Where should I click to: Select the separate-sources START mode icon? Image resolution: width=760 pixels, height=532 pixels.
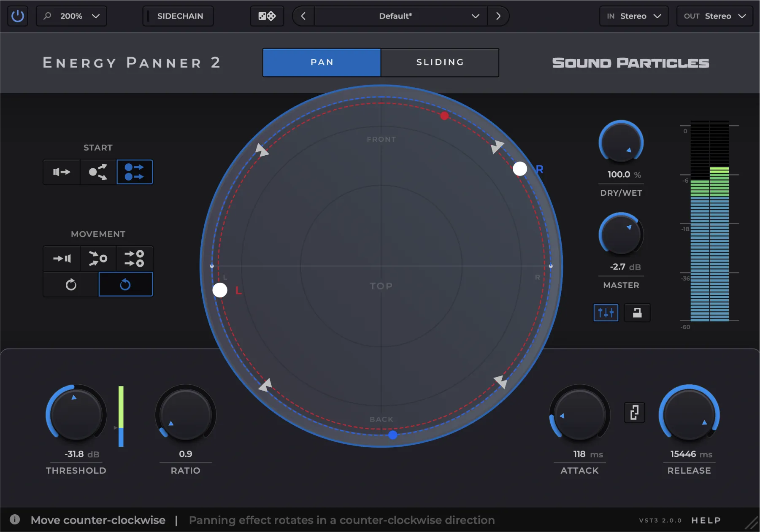click(x=135, y=172)
